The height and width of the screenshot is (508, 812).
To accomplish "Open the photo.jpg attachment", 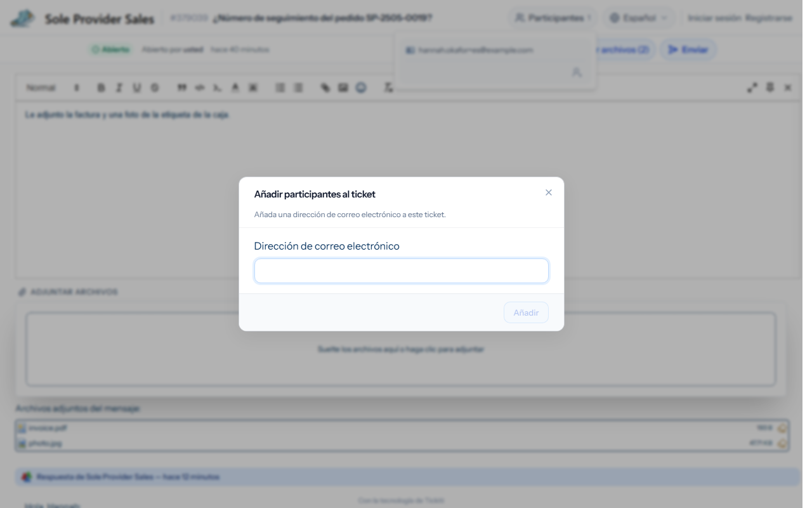I will [x=45, y=443].
